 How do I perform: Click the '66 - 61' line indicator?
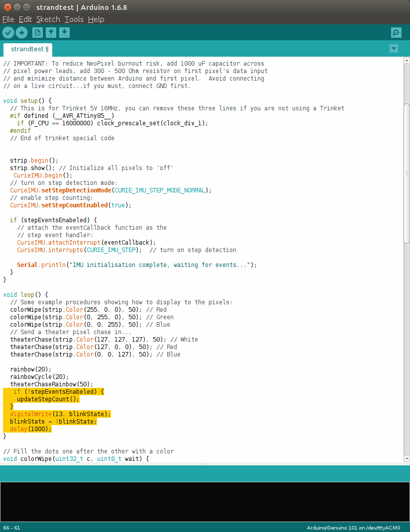pyautogui.click(x=11, y=528)
